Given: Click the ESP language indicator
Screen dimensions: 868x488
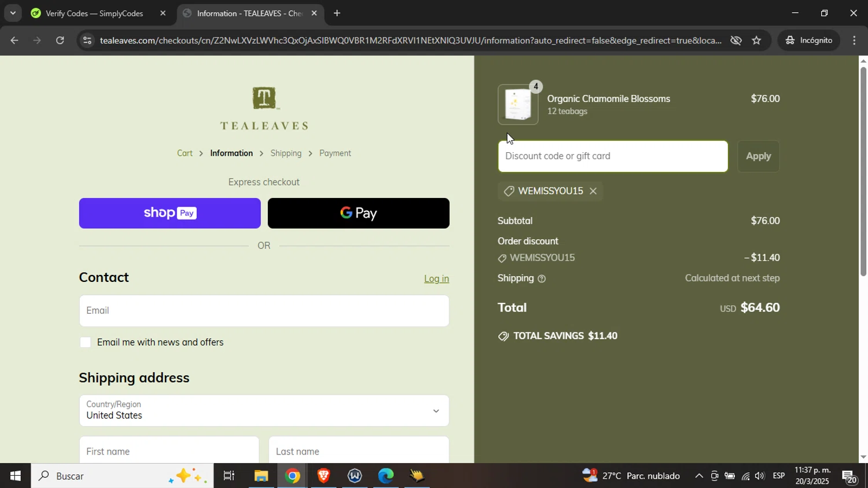Looking at the screenshot, I should coord(779,476).
